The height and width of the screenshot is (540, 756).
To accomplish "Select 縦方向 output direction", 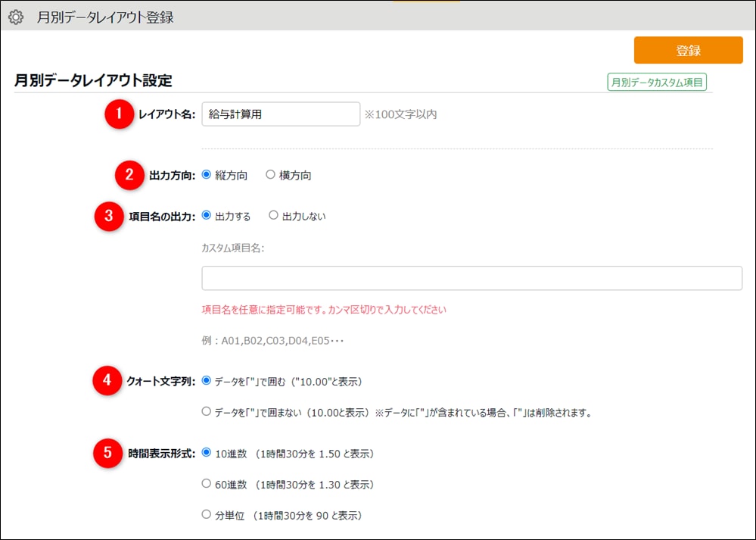I will (207, 175).
